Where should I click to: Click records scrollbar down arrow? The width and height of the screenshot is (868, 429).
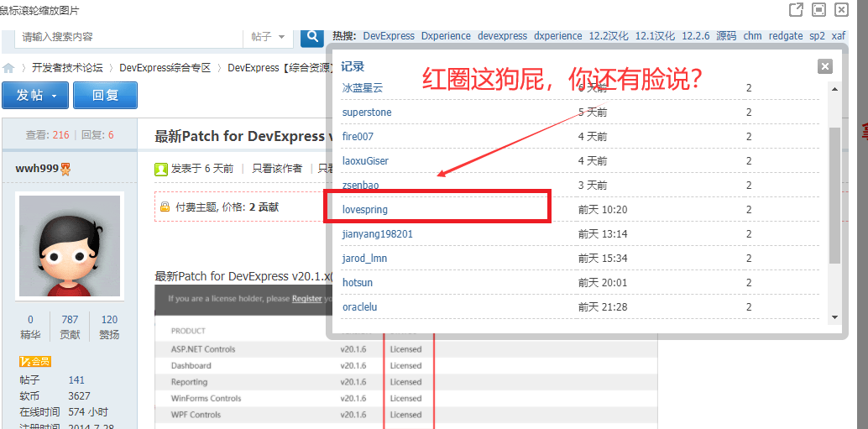coord(834,317)
